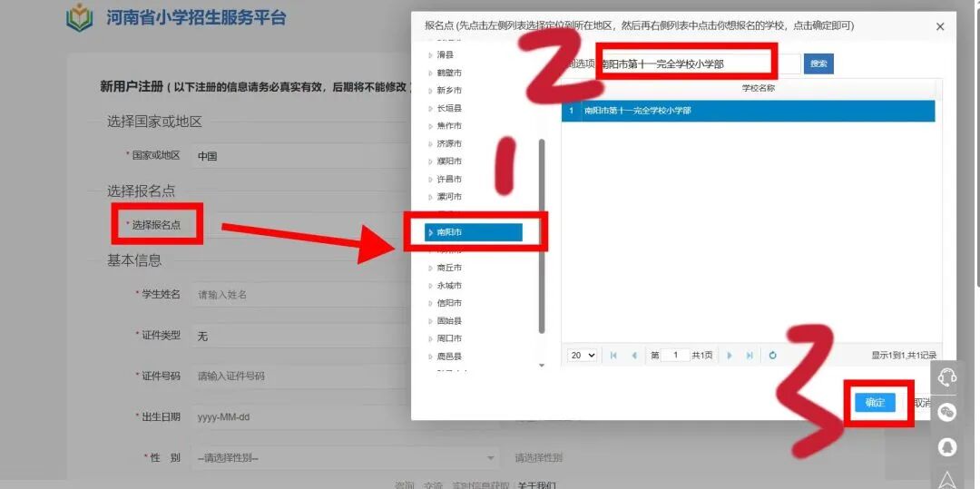
Task: Click the platform logo icon
Action: (x=79, y=17)
